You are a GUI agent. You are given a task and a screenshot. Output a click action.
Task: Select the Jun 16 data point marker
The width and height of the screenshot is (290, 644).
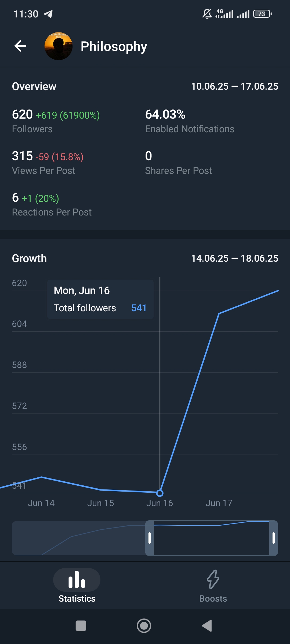pyautogui.click(x=160, y=493)
